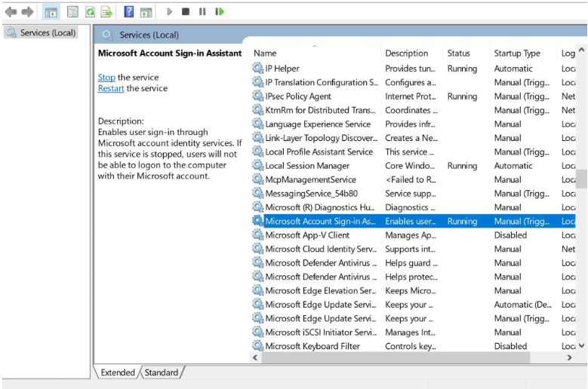Toggle Show/Hide Action Pane toolbar icon
The image size is (588, 389).
(146, 12)
